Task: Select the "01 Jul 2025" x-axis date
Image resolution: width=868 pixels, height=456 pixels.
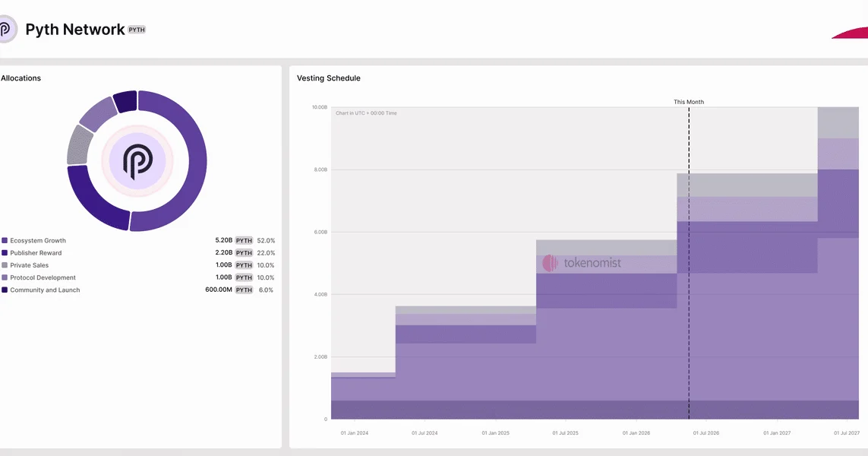Action: (x=565, y=432)
